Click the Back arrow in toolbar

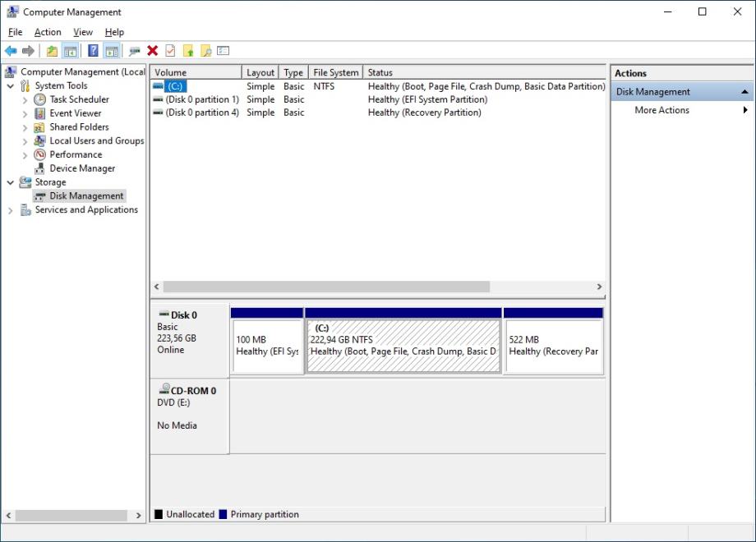point(11,51)
